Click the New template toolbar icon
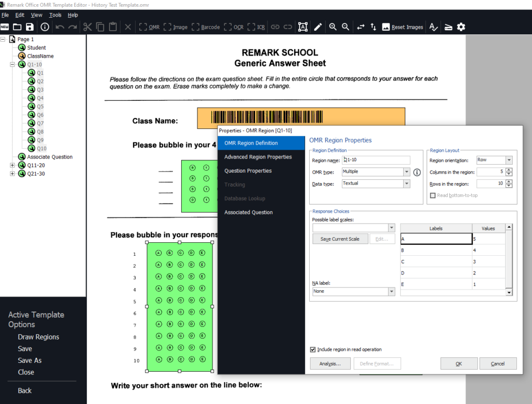The image size is (532, 404). pos(5,27)
